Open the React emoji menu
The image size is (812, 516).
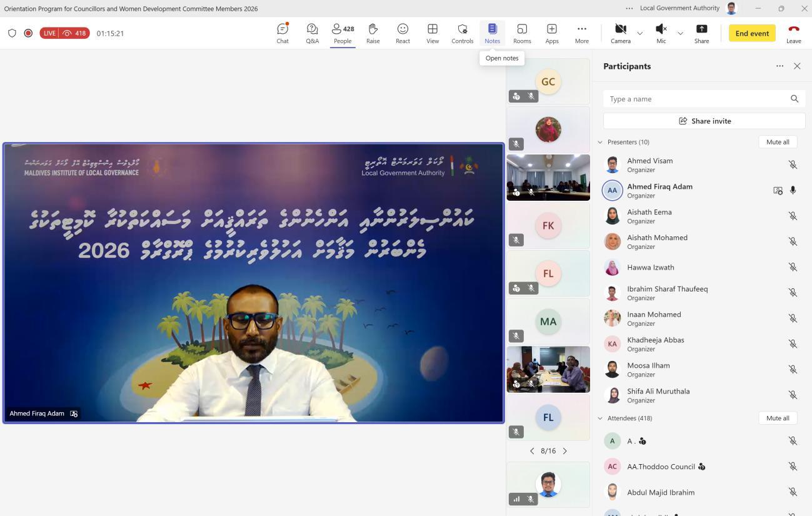[403, 33]
